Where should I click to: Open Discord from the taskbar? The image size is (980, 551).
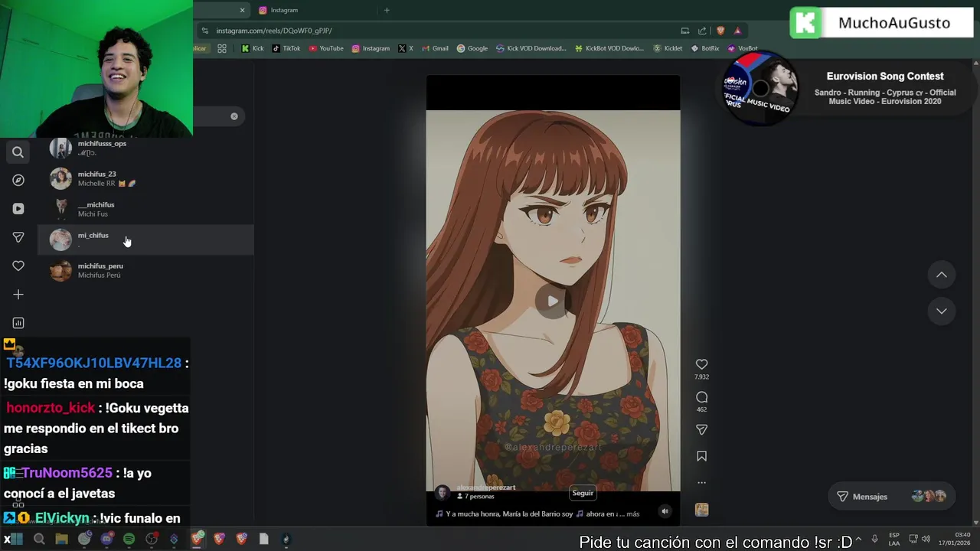106,540
